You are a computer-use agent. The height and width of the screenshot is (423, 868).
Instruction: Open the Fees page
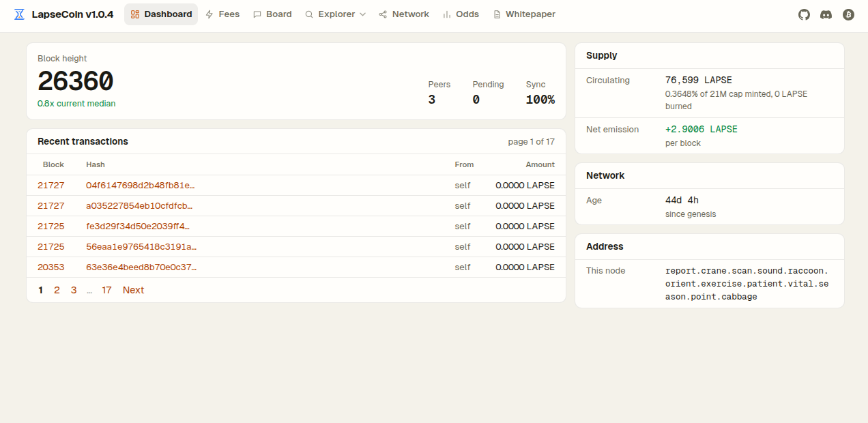222,14
